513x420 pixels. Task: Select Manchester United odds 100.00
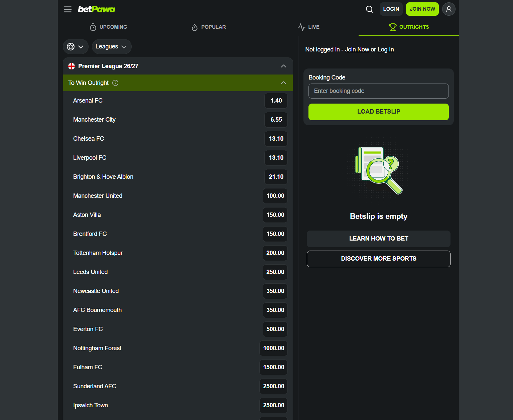click(x=275, y=196)
